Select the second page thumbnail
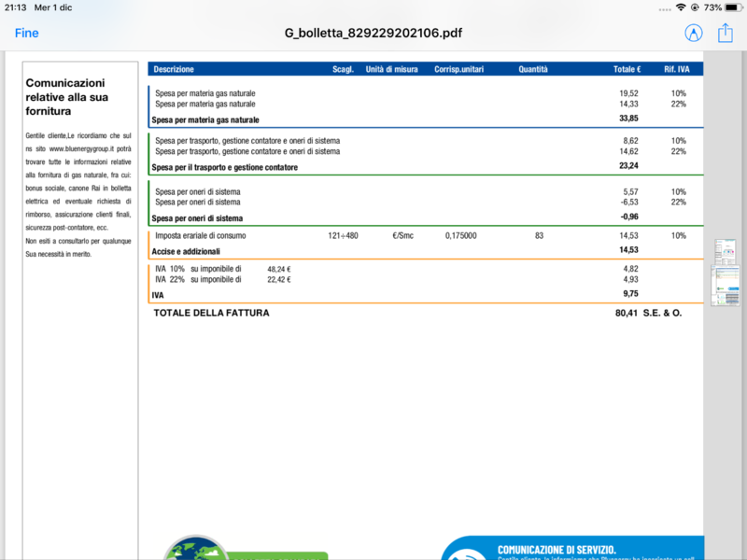Screen dimensions: 747x560 tap(726, 280)
